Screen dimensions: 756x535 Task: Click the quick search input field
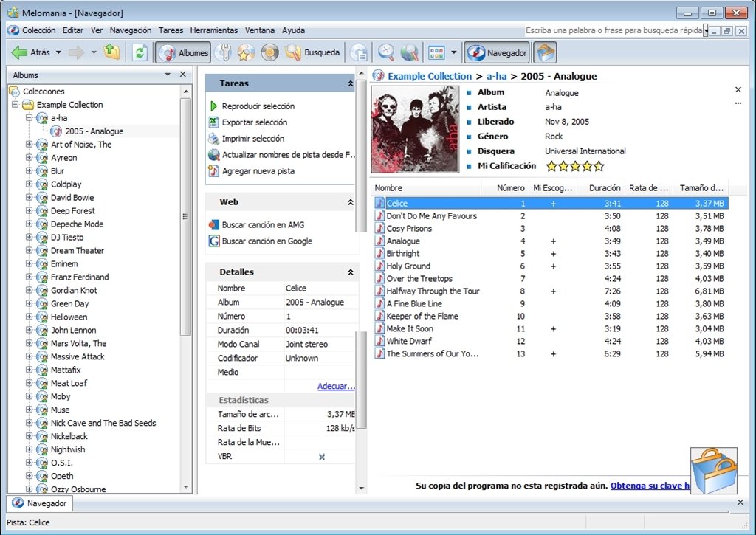pyautogui.click(x=614, y=30)
